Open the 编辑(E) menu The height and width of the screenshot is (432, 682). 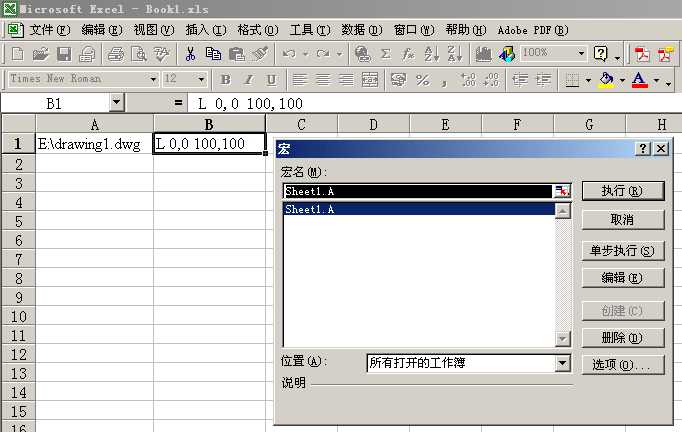[x=102, y=30]
